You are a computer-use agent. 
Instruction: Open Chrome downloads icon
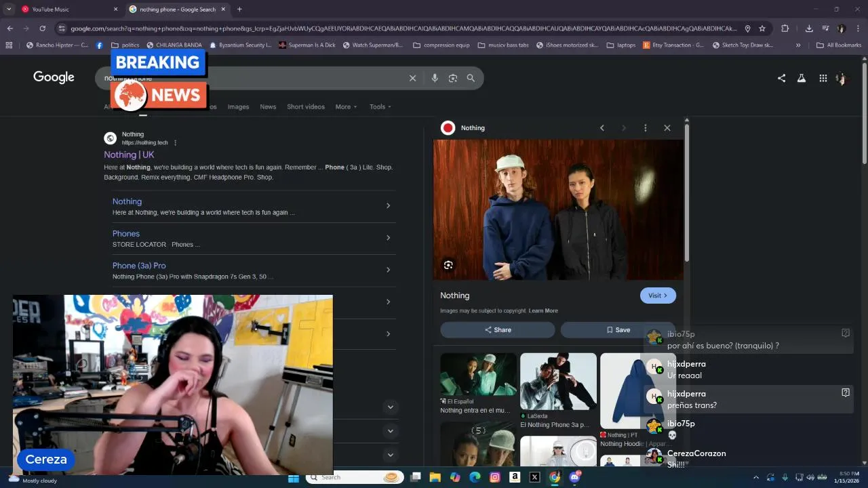(809, 28)
